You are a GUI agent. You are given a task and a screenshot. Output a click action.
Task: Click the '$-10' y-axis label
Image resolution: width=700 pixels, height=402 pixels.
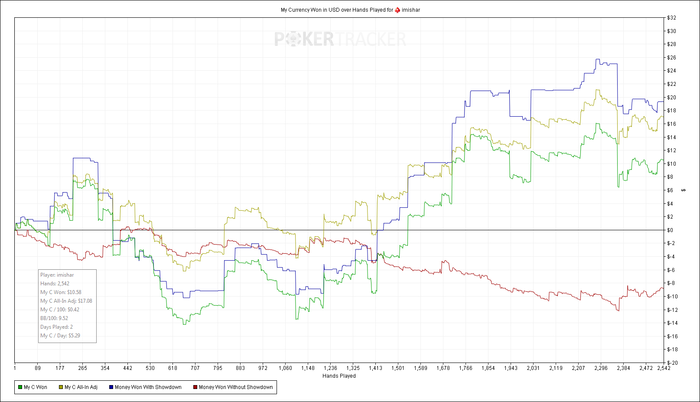(672, 296)
